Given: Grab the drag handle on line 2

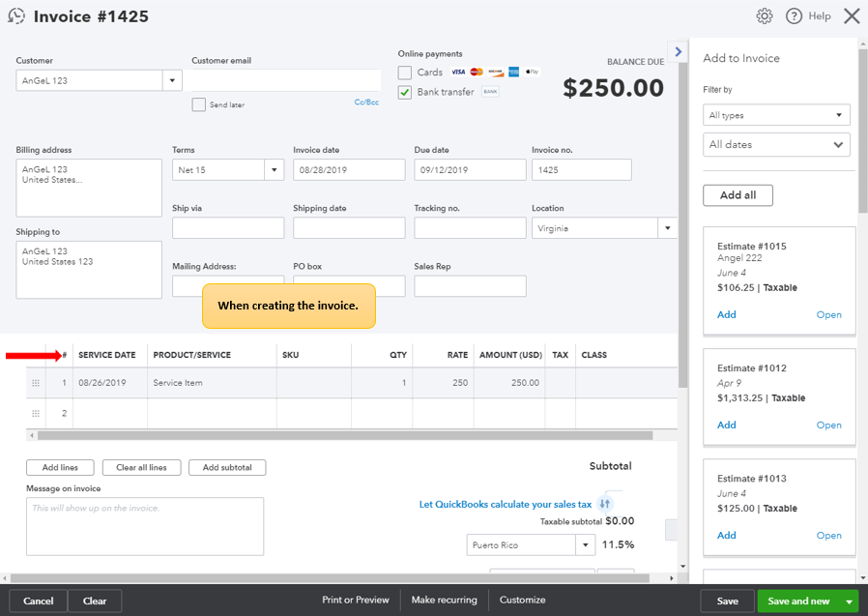Looking at the screenshot, I should coord(36,413).
